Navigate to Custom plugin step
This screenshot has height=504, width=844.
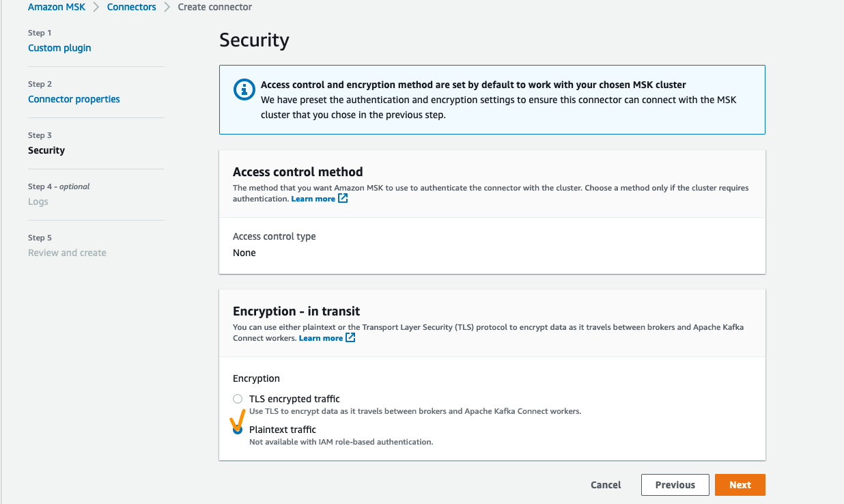[x=59, y=48]
